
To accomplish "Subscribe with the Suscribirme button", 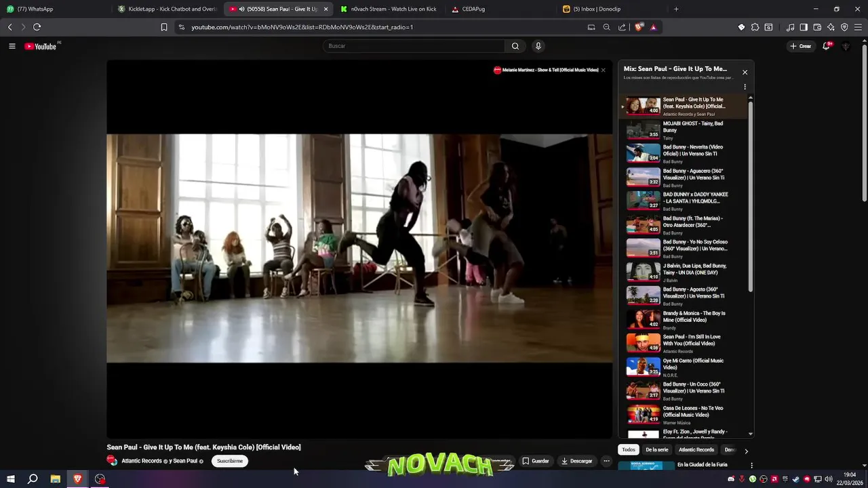I will pos(230,461).
